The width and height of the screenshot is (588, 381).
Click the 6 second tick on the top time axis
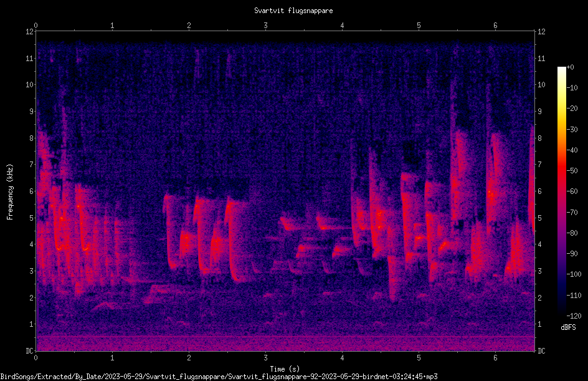(495, 26)
